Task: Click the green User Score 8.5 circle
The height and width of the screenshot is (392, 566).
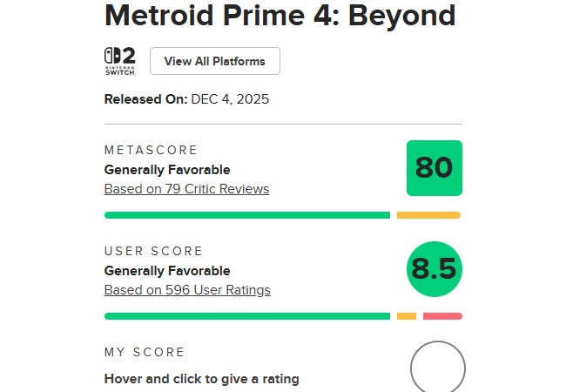Action: pos(435,269)
